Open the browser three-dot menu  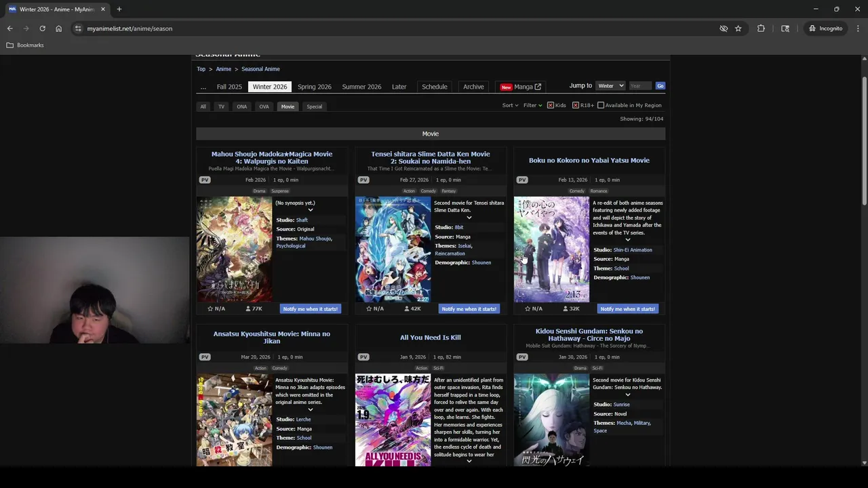858,28
